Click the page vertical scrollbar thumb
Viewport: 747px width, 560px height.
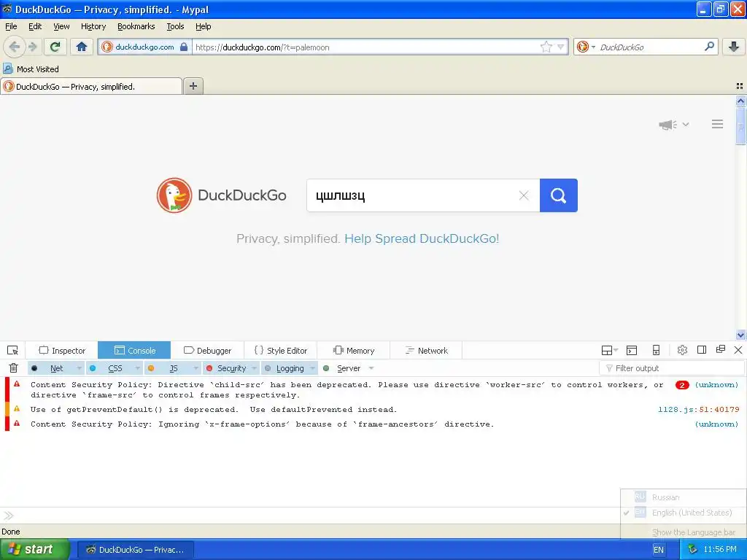click(740, 125)
